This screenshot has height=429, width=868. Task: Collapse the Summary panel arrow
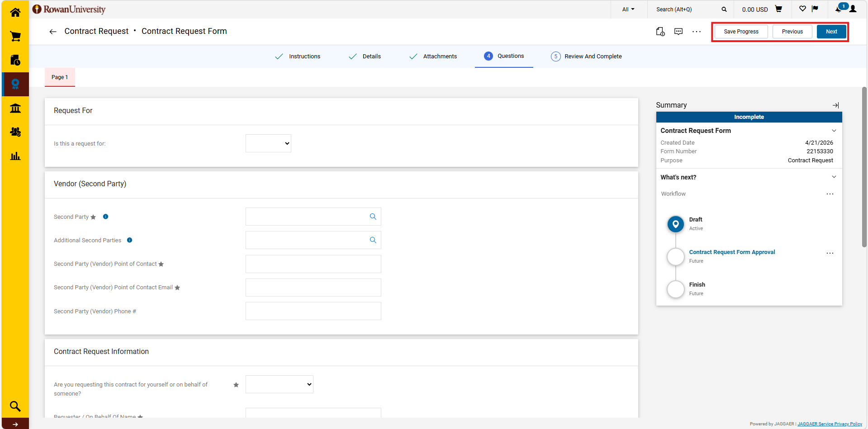tap(836, 105)
